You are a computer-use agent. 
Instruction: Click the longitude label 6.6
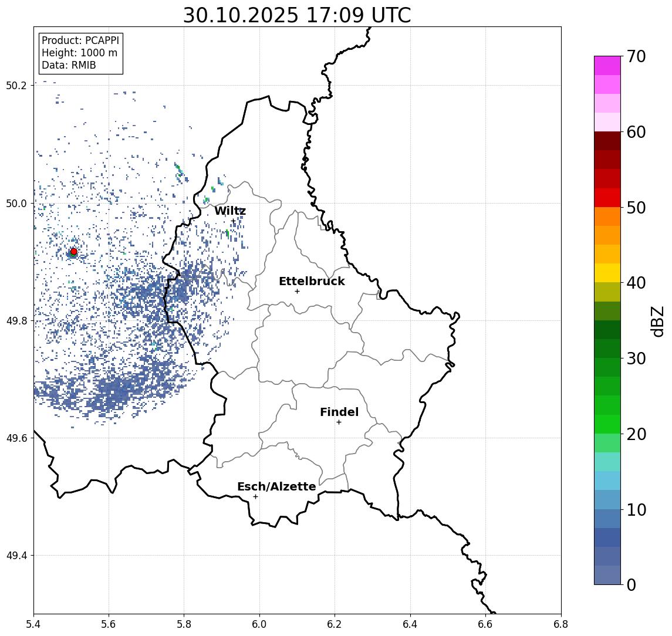coord(485,624)
